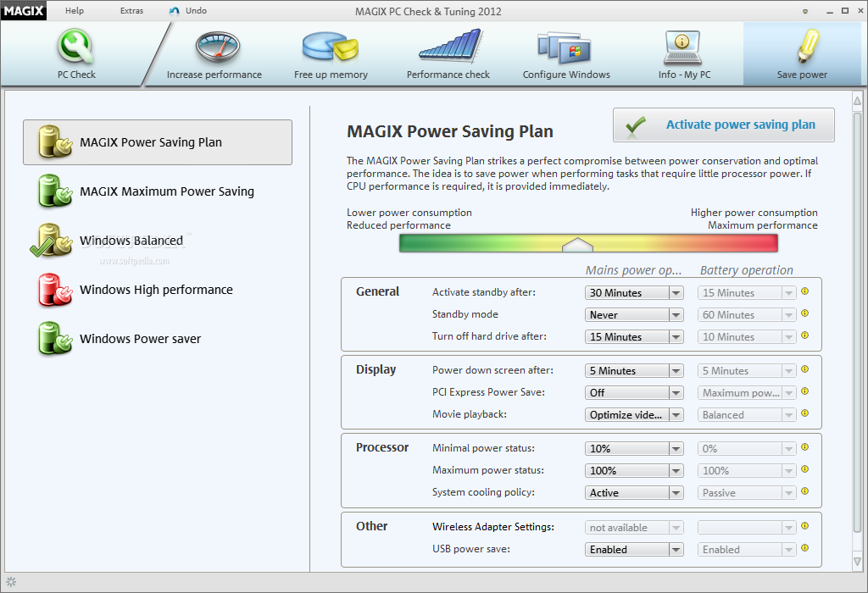
Task: Click info icon for System cooling policy
Action: coord(805,491)
